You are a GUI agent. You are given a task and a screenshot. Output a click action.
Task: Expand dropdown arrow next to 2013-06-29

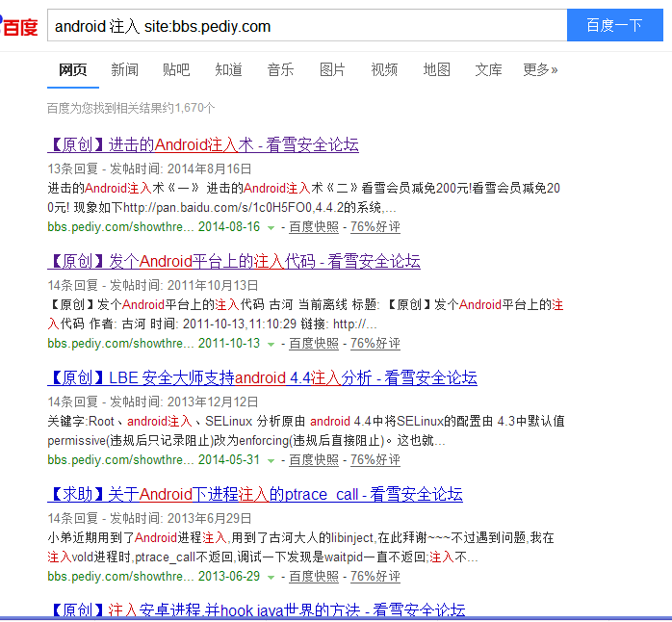(271, 578)
